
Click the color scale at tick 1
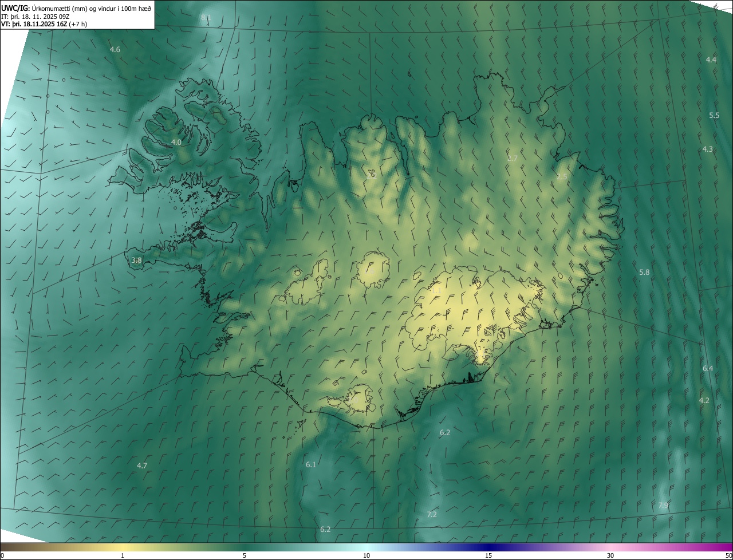(x=123, y=556)
